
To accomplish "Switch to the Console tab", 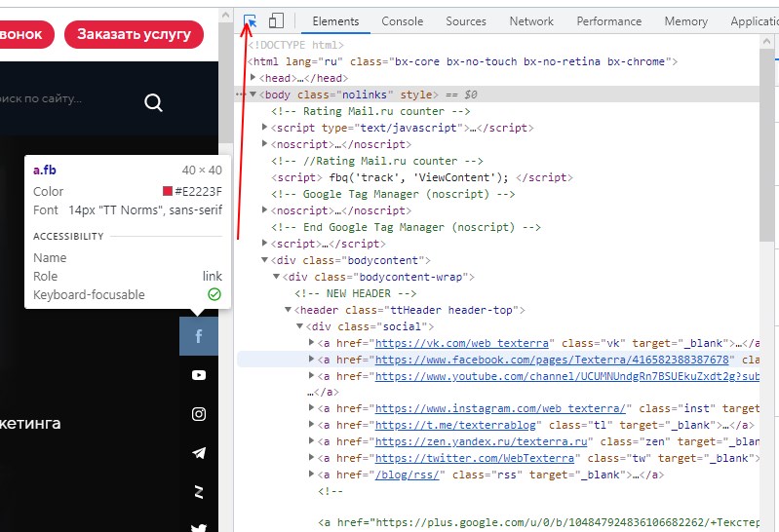I will [402, 21].
